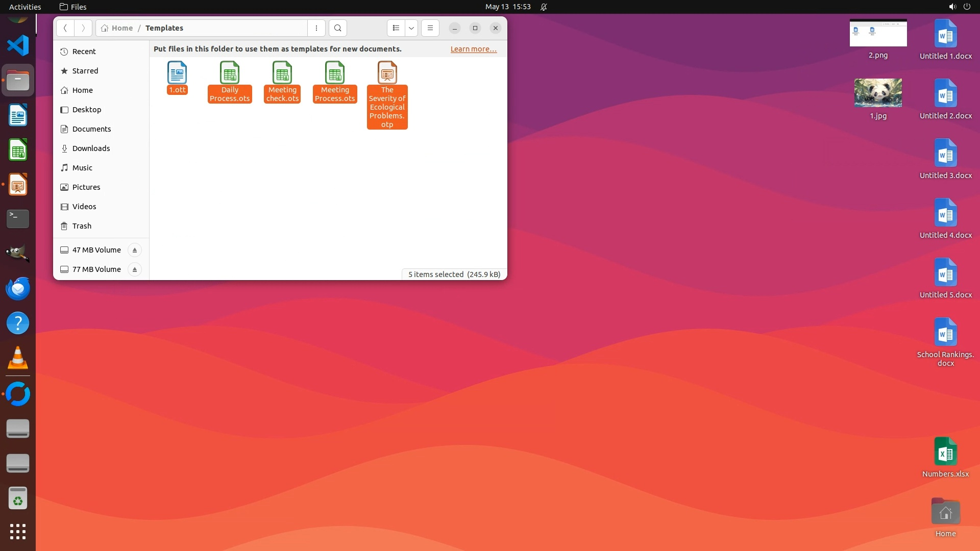Toggle the list view icon in header
The height and width of the screenshot is (551, 980).
click(396, 28)
